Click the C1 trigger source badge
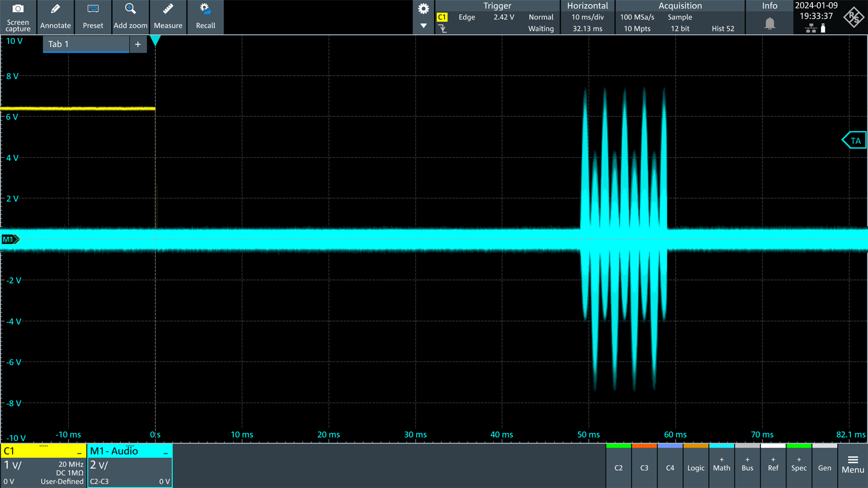The image size is (868, 488). click(442, 17)
